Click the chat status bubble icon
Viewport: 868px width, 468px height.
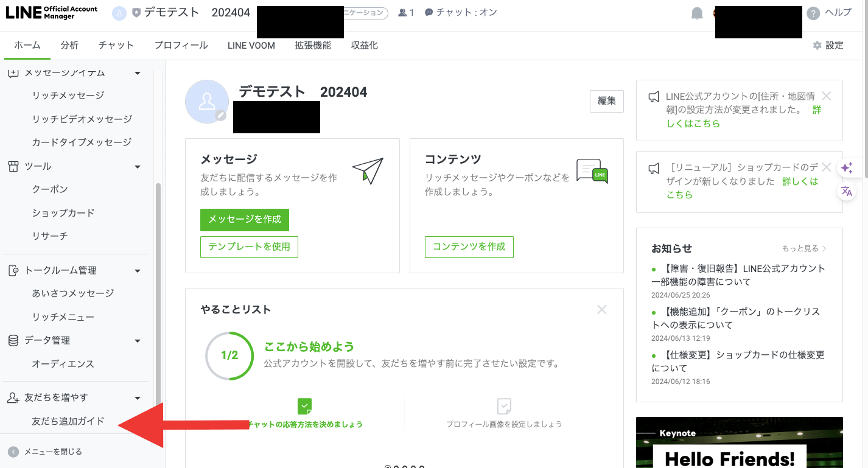[429, 13]
